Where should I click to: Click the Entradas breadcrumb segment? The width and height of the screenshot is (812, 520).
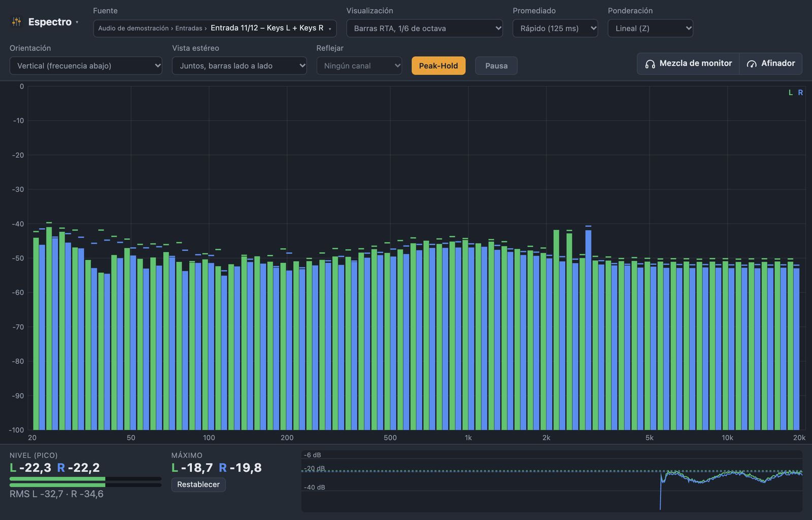point(189,28)
